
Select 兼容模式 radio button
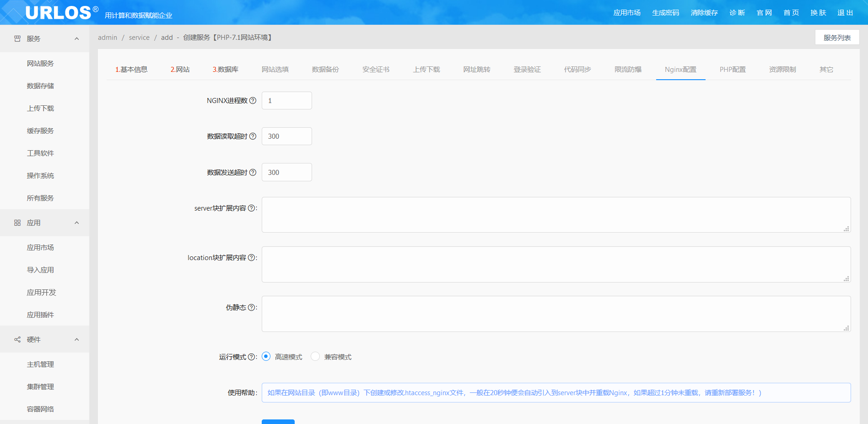315,357
